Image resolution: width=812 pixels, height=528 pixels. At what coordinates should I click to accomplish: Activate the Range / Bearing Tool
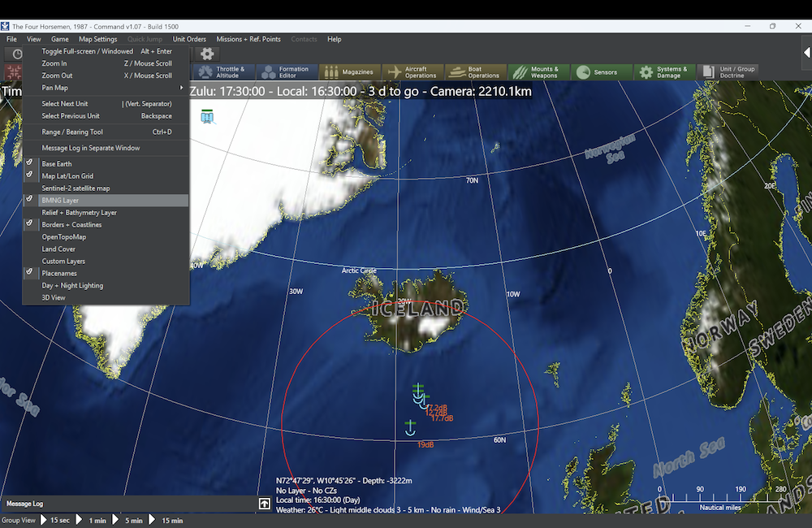point(106,132)
